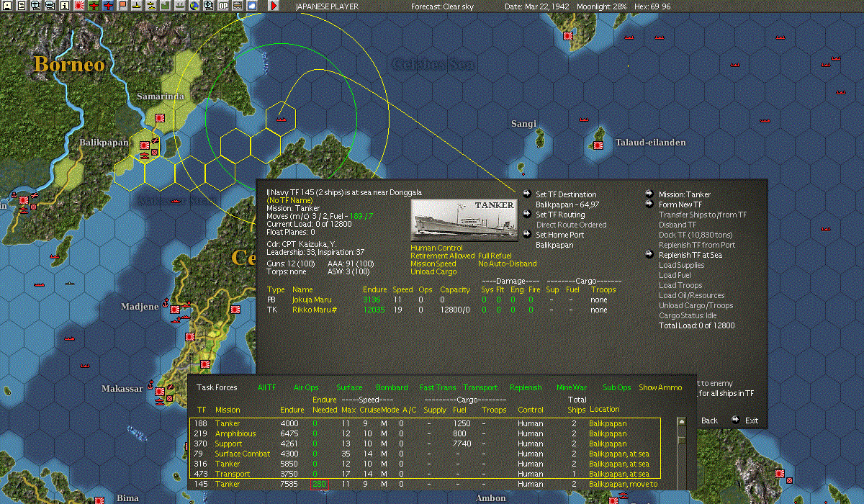
Task: Toggle Full Refuel option
Action: [x=495, y=256]
